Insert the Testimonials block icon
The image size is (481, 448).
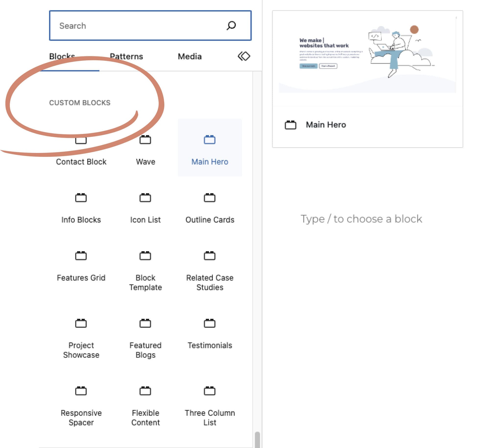210,324
